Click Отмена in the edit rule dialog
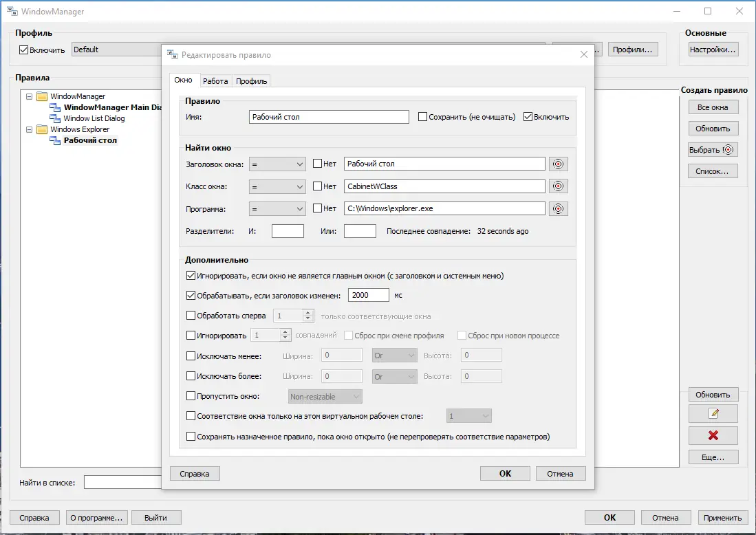756x535 pixels. point(560,473)
